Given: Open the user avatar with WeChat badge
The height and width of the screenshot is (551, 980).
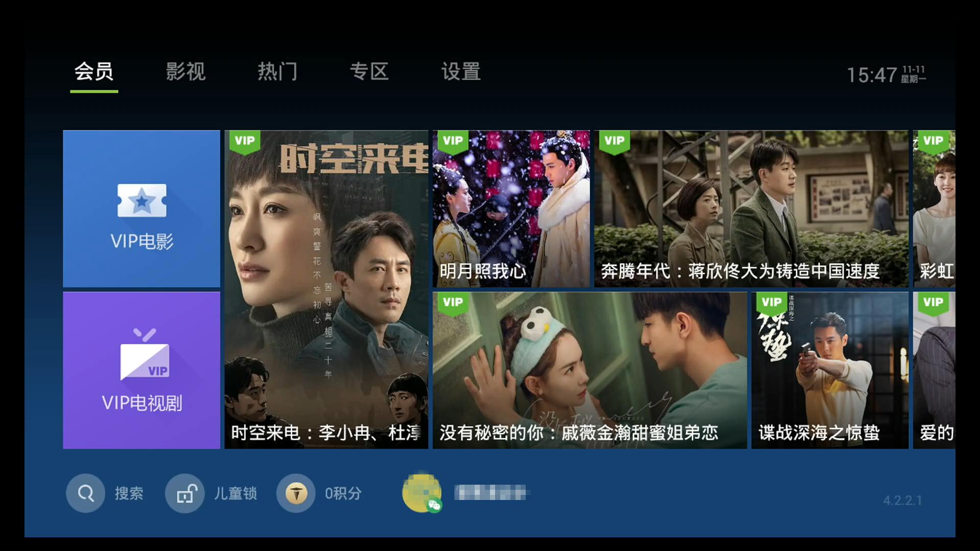Looking at the screenshot, I should pyautogui.click(x=422, y=493).
